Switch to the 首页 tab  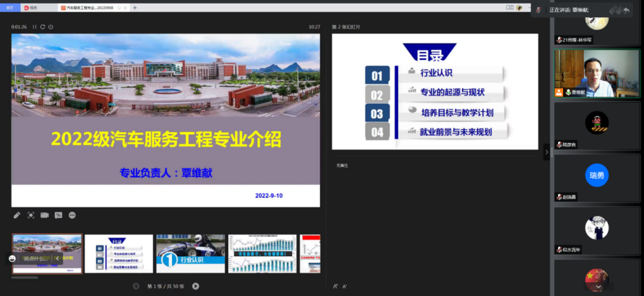click(10, 7)
